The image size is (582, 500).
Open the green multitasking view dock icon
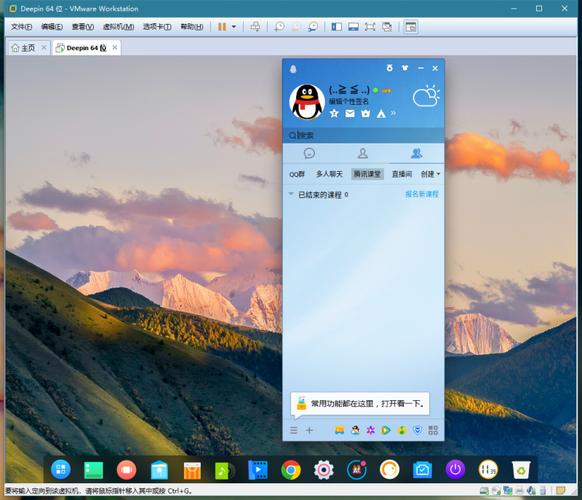[x=94, y=470]
